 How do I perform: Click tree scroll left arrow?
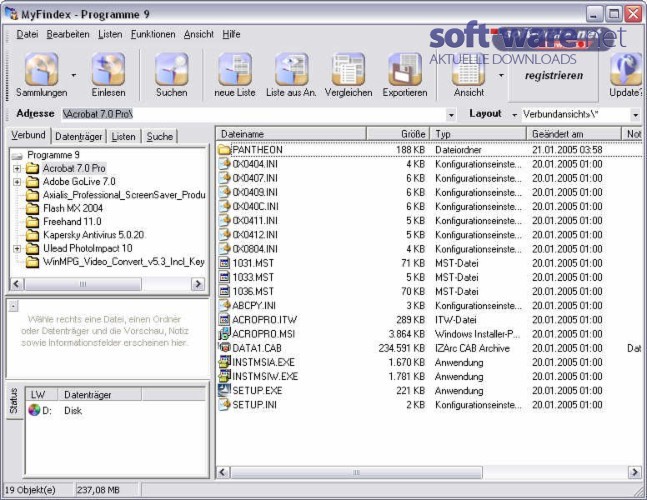(x=17, y=284)
